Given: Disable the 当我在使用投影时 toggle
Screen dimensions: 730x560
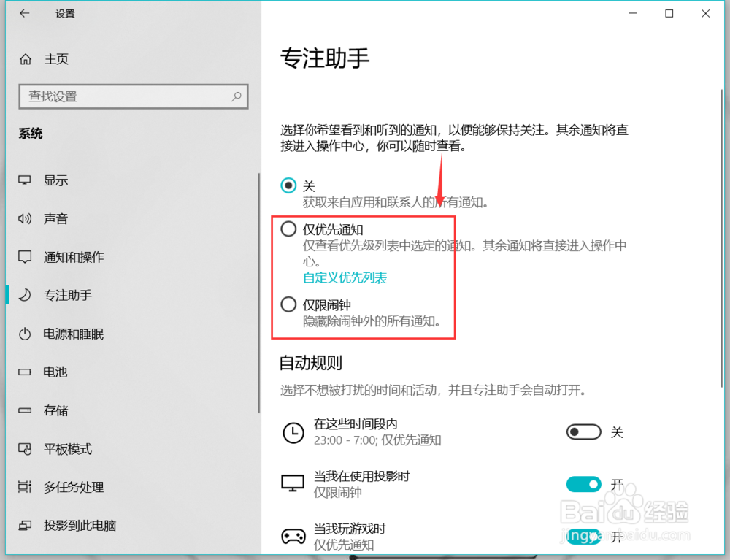Looking at the screenshot, I should coord(583,484).
